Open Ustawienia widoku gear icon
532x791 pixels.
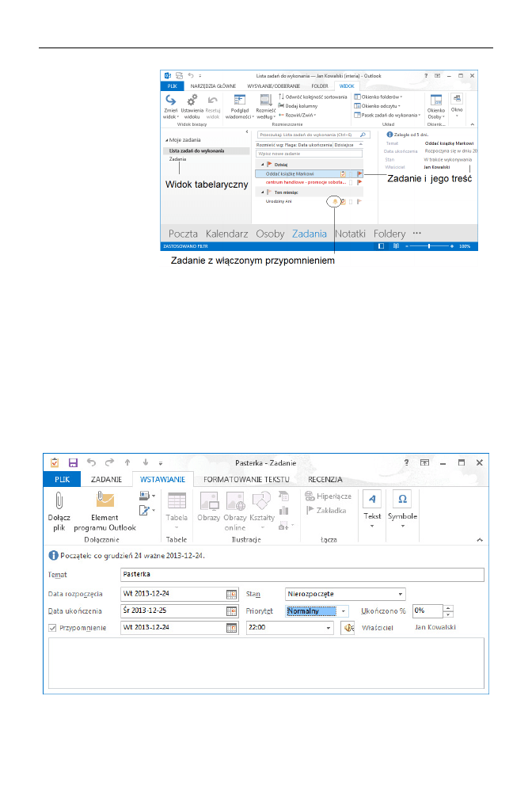pos(192,101)
